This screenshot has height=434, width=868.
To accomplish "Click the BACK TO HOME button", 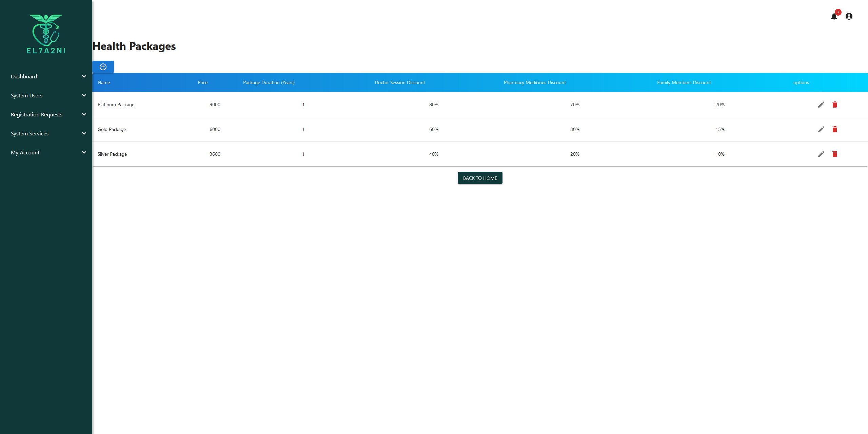I will pyautogui.click(x=480, y=178).
